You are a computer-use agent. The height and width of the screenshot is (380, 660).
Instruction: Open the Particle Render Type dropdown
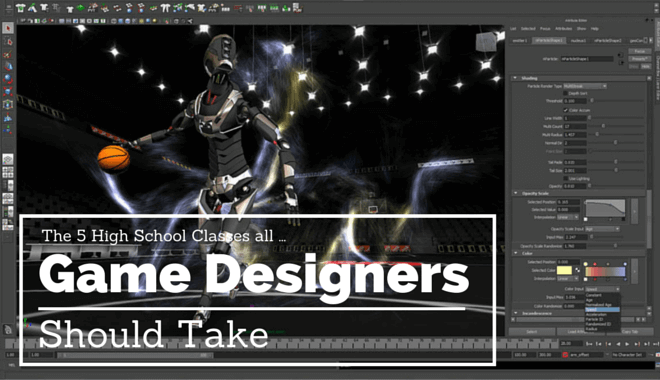tap(585, 86)
